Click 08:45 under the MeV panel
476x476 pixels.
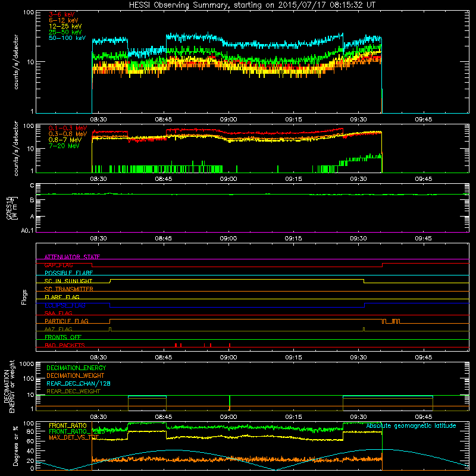point(163,178)
